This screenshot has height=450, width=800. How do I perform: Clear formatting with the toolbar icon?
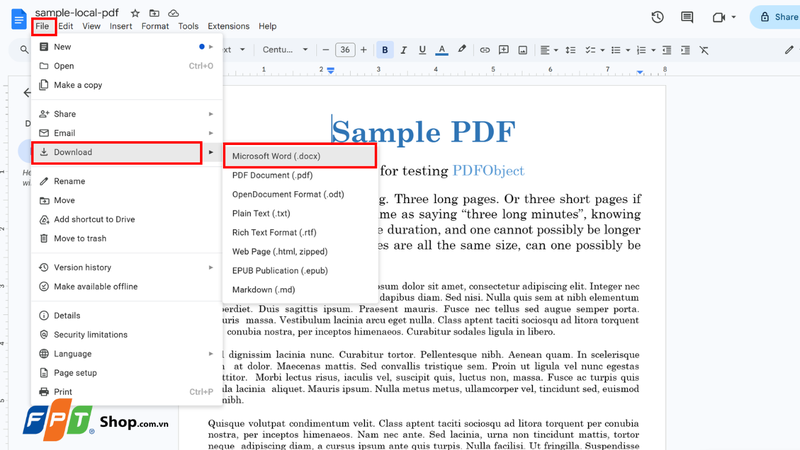coord(704,50)
